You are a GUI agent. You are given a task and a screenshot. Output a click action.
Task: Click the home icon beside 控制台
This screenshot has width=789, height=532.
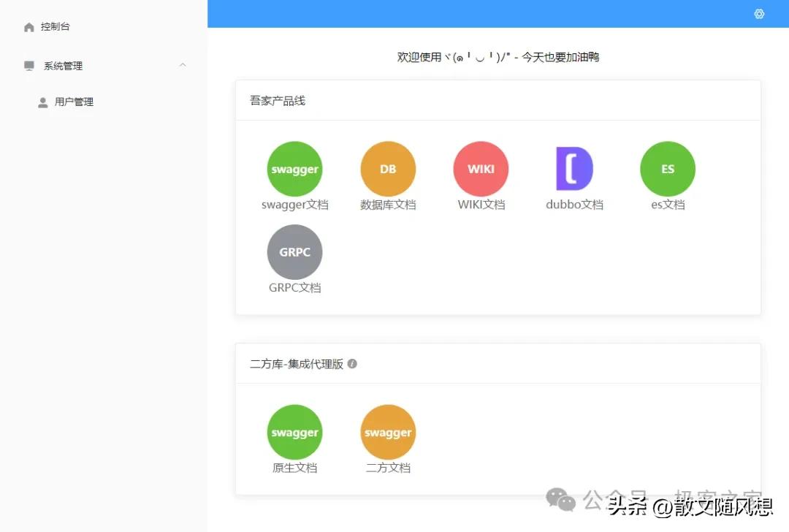coord(29,27)
